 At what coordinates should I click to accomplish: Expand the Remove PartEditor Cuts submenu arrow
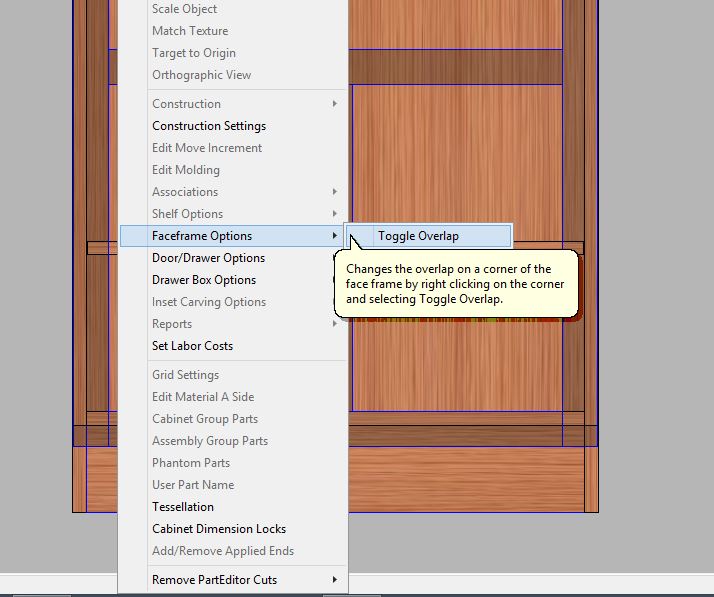point(335,580)
